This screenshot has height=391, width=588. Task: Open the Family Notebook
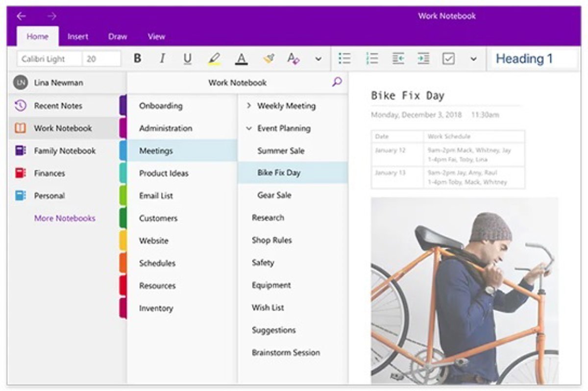coord(65,151)
